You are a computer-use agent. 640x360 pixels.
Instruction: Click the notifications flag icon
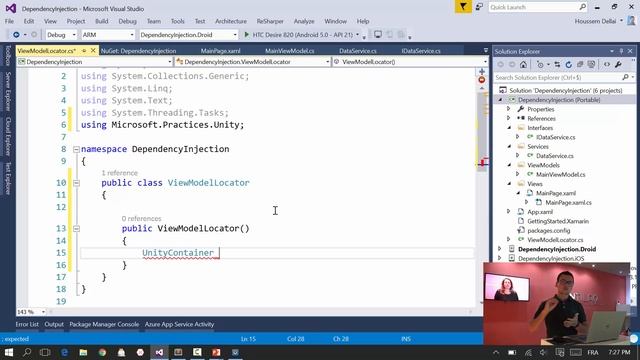coord(463,7)
